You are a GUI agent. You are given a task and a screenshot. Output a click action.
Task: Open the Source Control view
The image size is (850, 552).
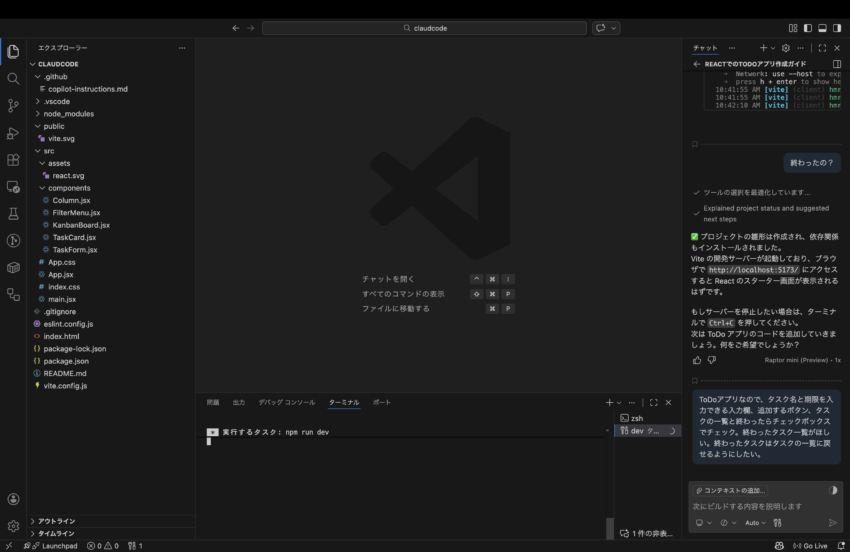point(13,105)
